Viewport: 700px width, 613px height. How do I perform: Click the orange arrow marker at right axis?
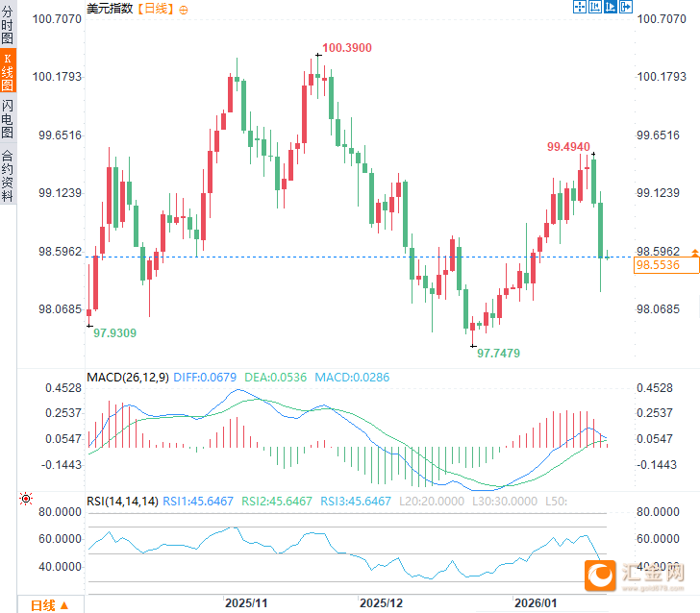[695, 253]
